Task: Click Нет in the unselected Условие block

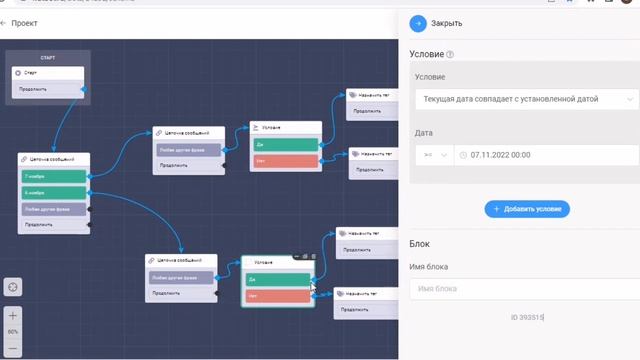Action: coord(286,161)
